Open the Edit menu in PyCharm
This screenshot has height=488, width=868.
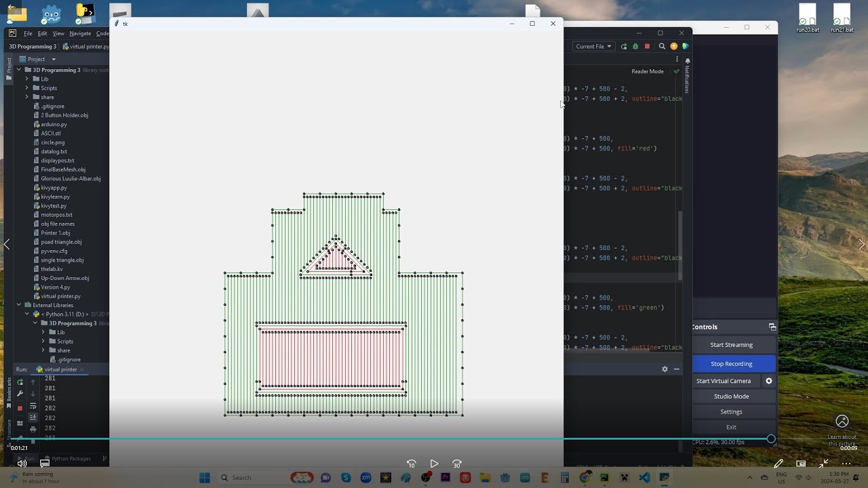click(43, 33)
